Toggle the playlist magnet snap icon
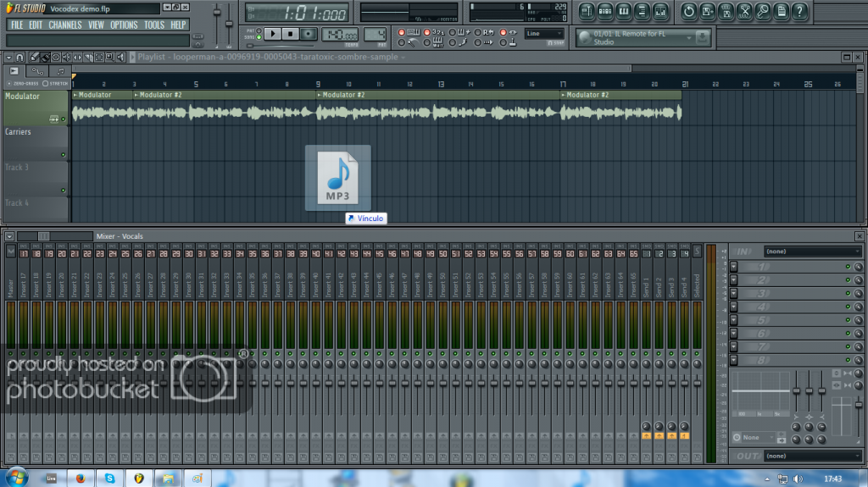 (19, 57)
